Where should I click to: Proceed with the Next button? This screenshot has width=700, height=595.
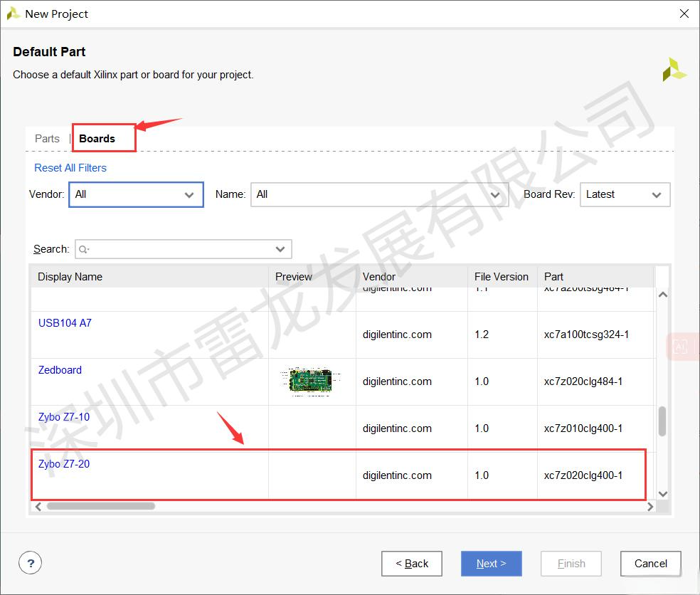(491, 564)
